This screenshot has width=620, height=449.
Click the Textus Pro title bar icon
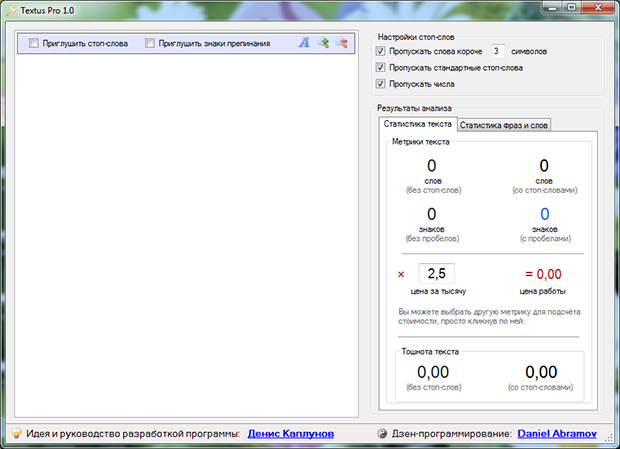(11, 11)
